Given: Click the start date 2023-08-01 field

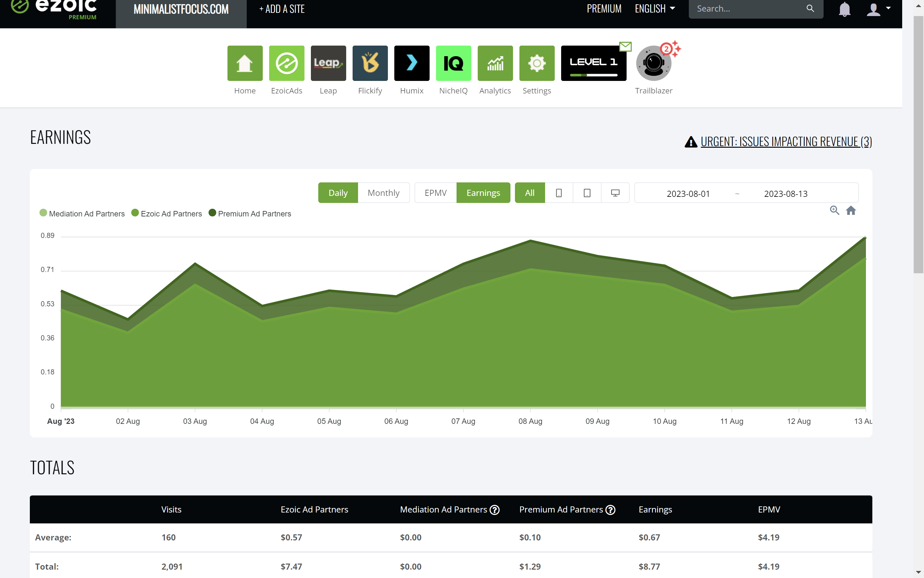Looking at the screenshot, I should 688,193.
